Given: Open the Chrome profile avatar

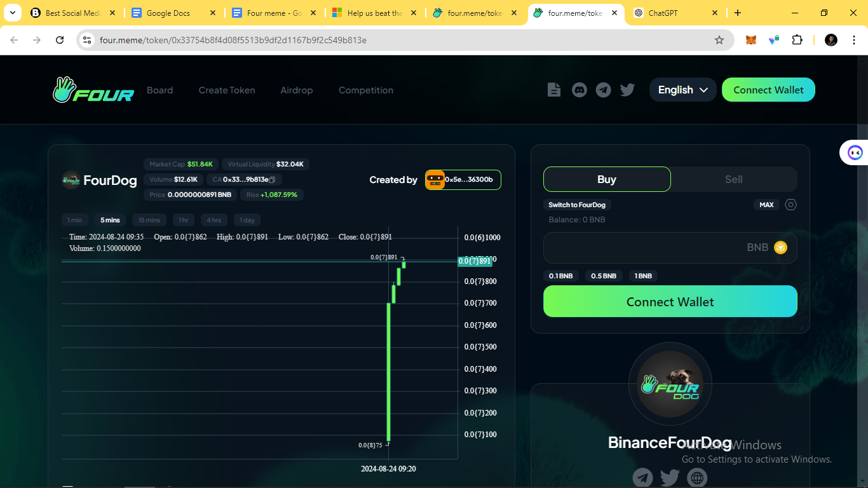Looking at the screenshot, I should click(831, 40).
